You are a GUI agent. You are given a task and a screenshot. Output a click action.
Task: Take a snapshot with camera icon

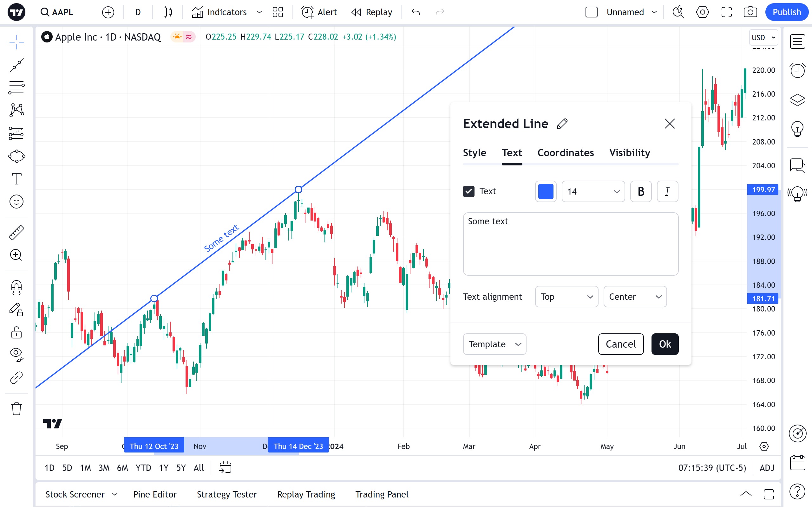point(750,12)
